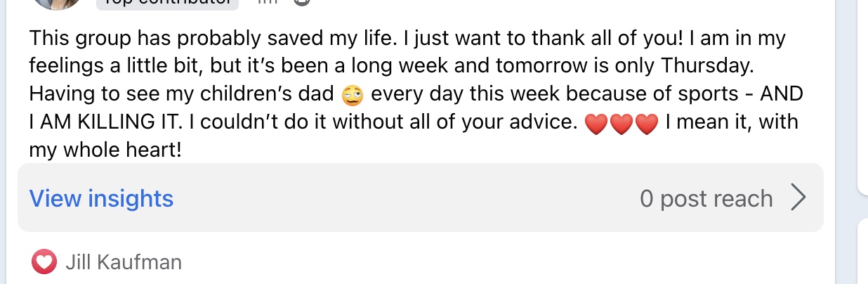The width and height of the screenshot is (868, 284).
Task: Click the empty middle of the insights bar
Action: [x=407, y=199]
